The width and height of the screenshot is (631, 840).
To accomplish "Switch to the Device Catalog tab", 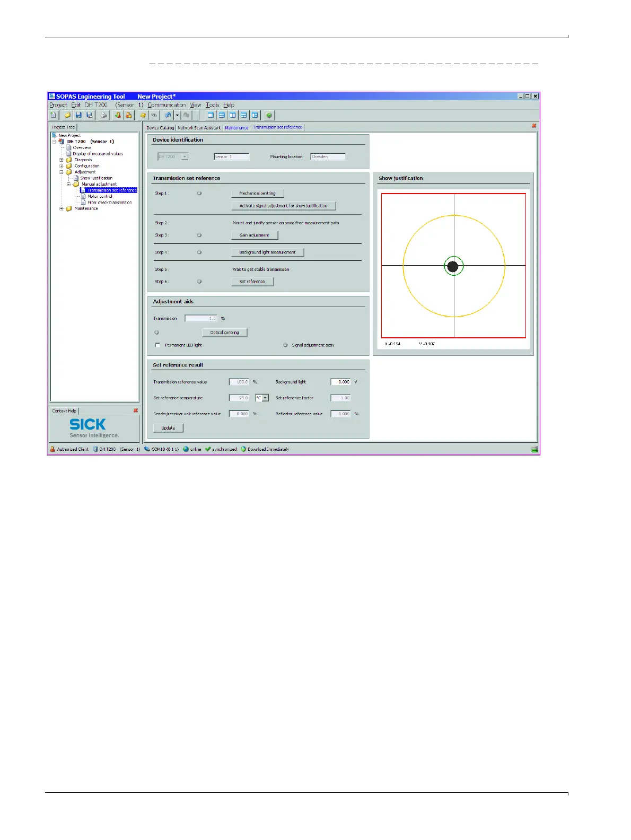I will (x=160, y=128).
